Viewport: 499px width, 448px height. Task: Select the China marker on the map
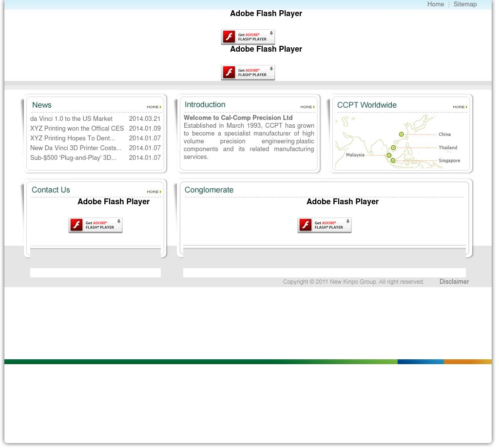[x=401, y=135]
